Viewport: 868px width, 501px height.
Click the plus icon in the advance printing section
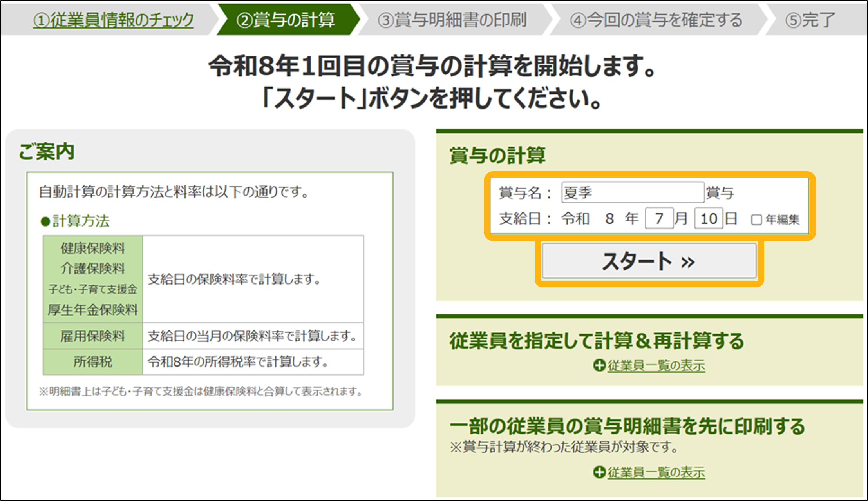click(x=599, y=472)
